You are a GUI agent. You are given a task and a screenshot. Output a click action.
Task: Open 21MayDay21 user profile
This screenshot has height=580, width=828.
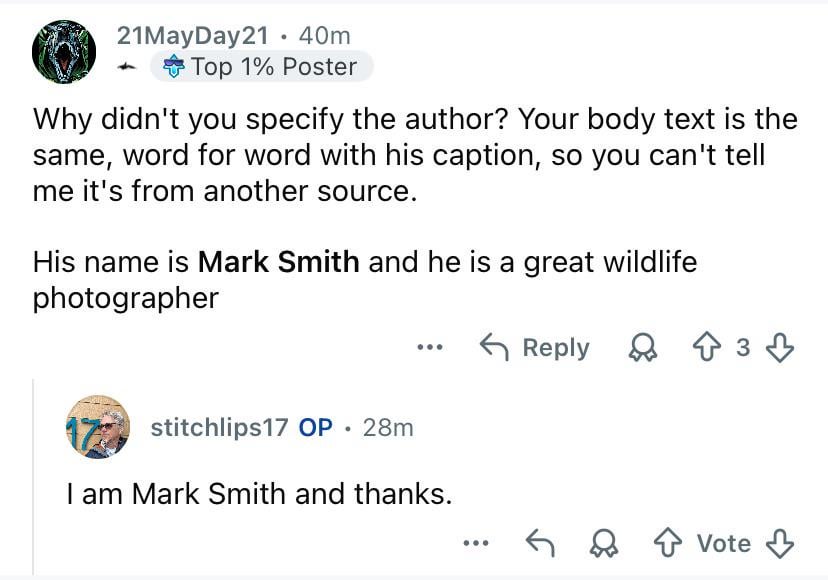pos(192,36)
